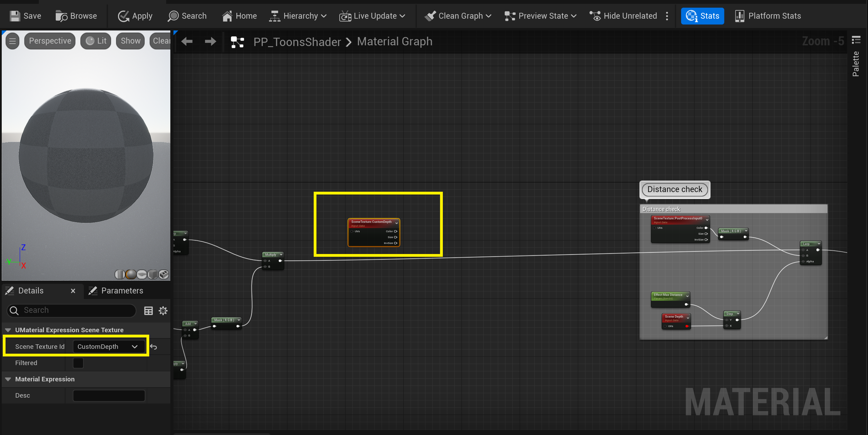Toggle the Stats button off
The width and height of the screenshot is (868, 435).
702,16
